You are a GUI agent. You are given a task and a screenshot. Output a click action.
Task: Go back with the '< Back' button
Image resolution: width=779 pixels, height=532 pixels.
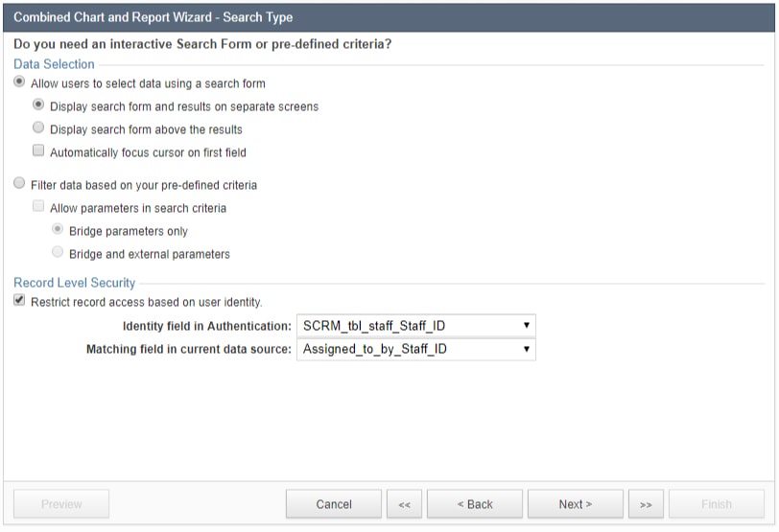(x=475, y=504)
